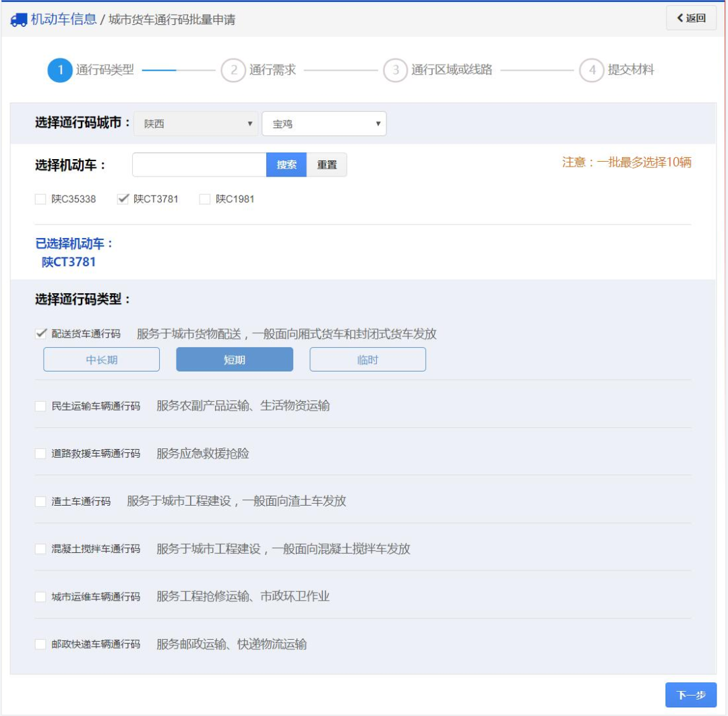Click the step 2 circle 通行需求
This screenshot has width=728, height=716.
pos(233,70)
